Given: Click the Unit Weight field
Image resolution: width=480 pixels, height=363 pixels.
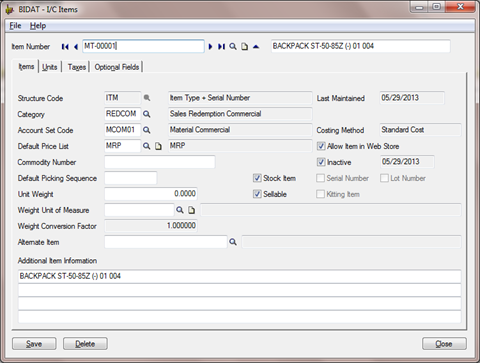Looking at the screenshot, I should (x=151, y=194).
